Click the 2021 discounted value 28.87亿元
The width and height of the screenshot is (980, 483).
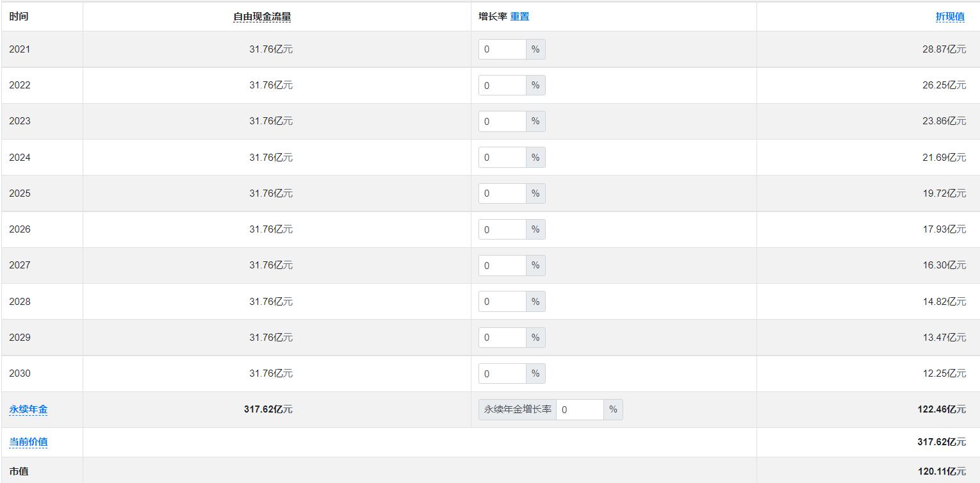tap(943, 49)
